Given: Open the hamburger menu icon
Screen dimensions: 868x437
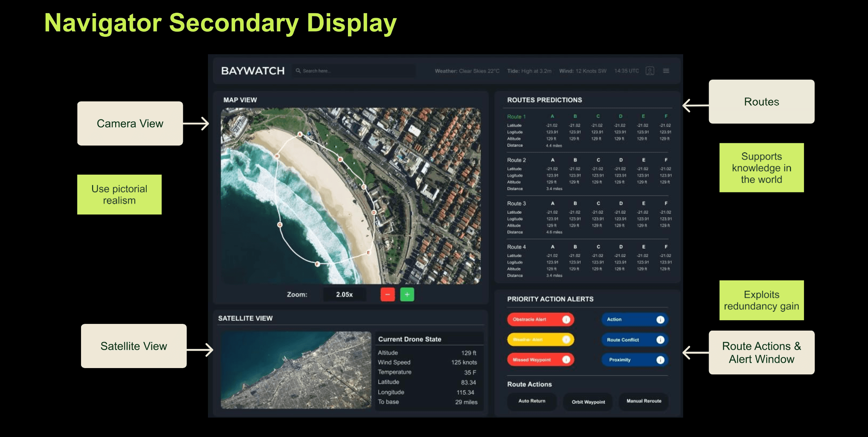Looking at the screenshot, I should click(666, 71).
